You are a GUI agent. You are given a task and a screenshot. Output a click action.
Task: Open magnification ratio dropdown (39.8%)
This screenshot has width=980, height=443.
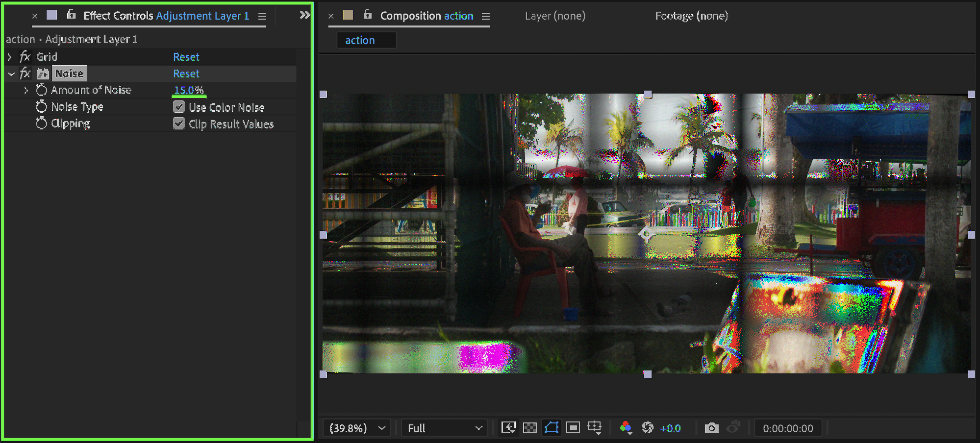[x=357, y=428]
